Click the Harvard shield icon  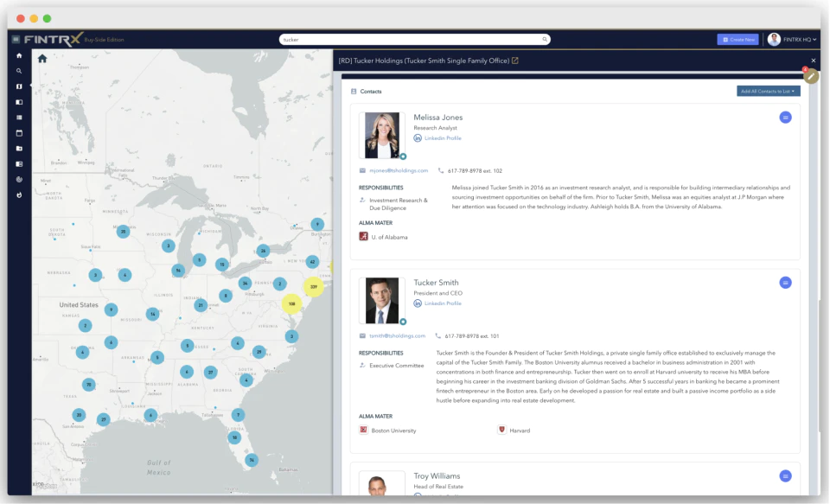tap(501, 430)
